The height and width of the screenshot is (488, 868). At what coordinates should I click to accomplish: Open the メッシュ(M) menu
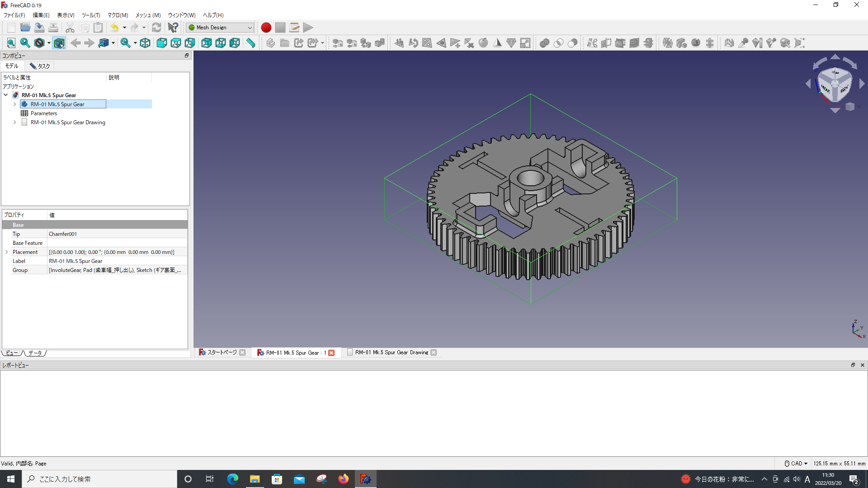(147, 15)
